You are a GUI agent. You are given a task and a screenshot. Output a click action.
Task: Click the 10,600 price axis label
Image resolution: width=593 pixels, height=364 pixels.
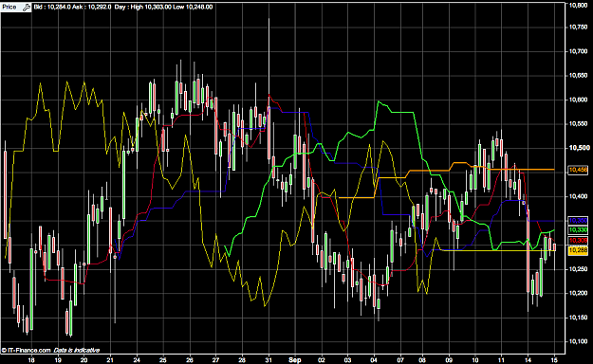pyautogui.click(x=578, y=100)
